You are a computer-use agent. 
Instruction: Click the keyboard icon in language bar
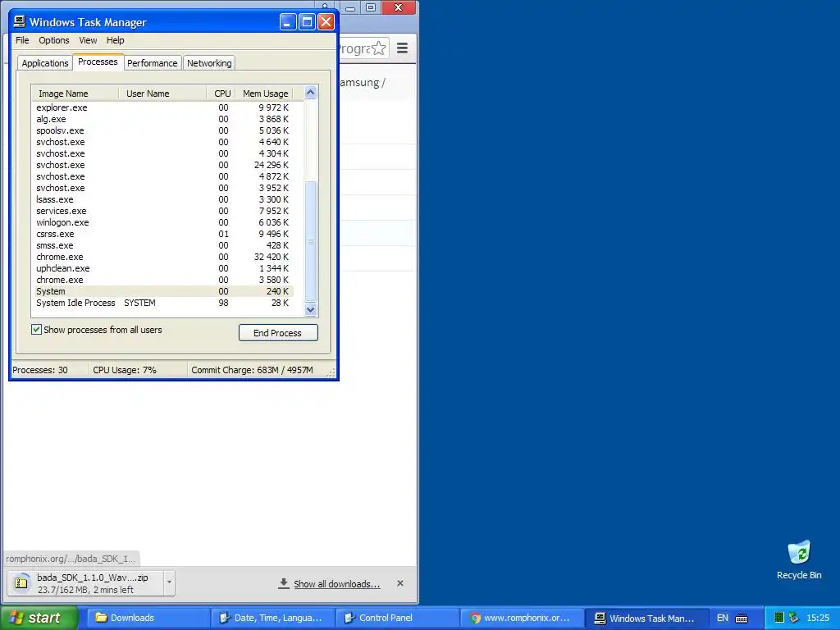(x=742, y=619)
